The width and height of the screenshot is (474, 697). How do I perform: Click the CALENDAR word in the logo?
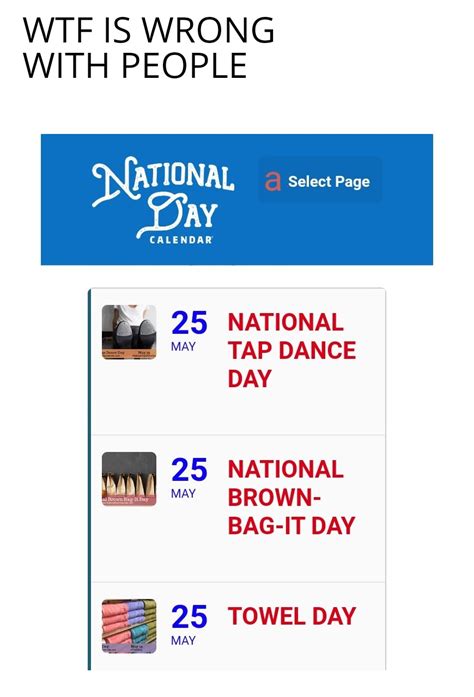click(x=181, y=240)
